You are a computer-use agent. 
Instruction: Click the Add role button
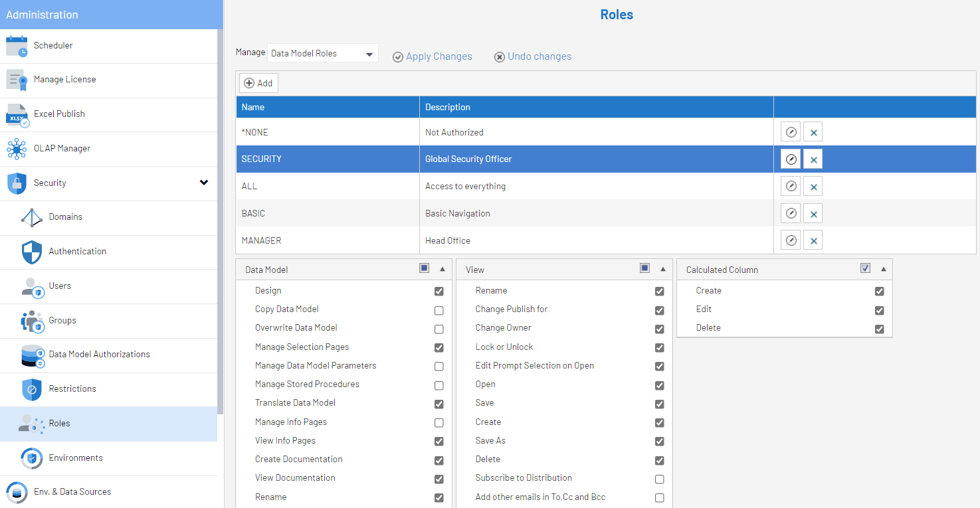(x=258, y=83)
